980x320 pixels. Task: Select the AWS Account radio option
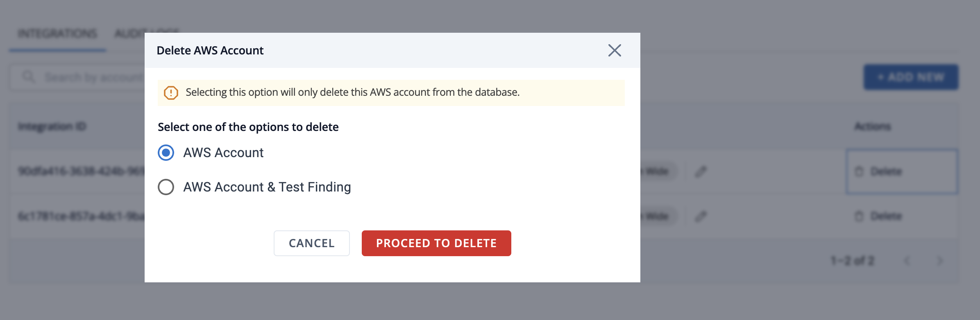tap(166, 153)
